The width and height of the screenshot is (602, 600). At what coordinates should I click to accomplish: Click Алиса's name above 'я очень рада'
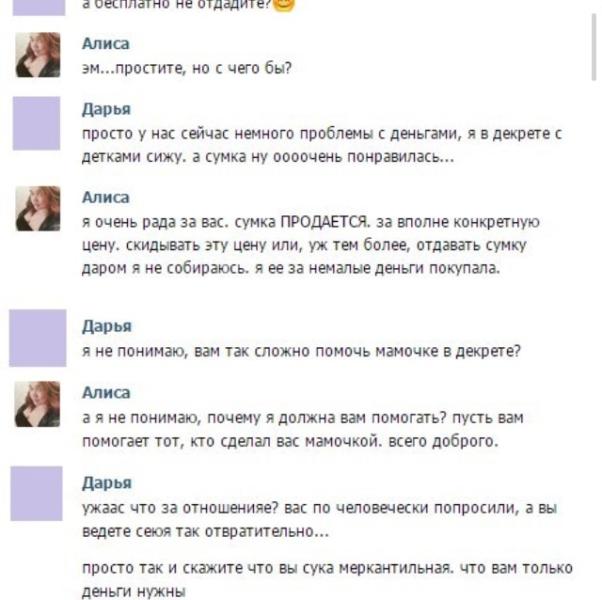click(x=106, y=197)
